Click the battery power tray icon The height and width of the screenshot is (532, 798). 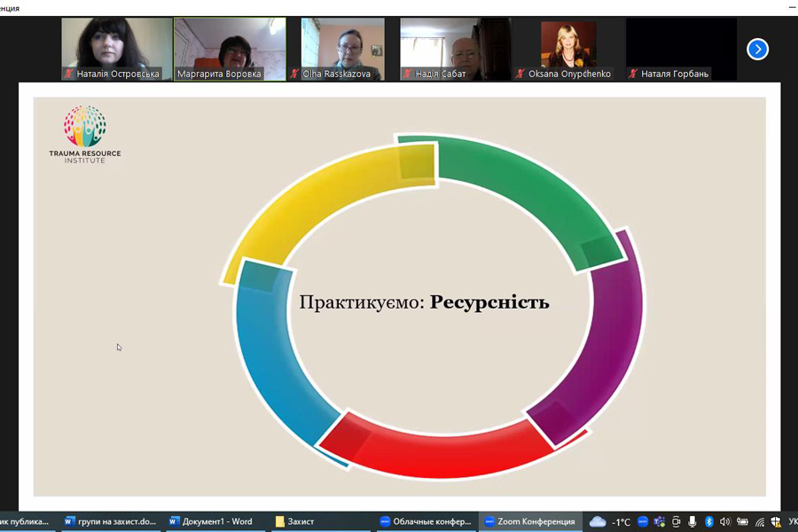tap(742, 521)
